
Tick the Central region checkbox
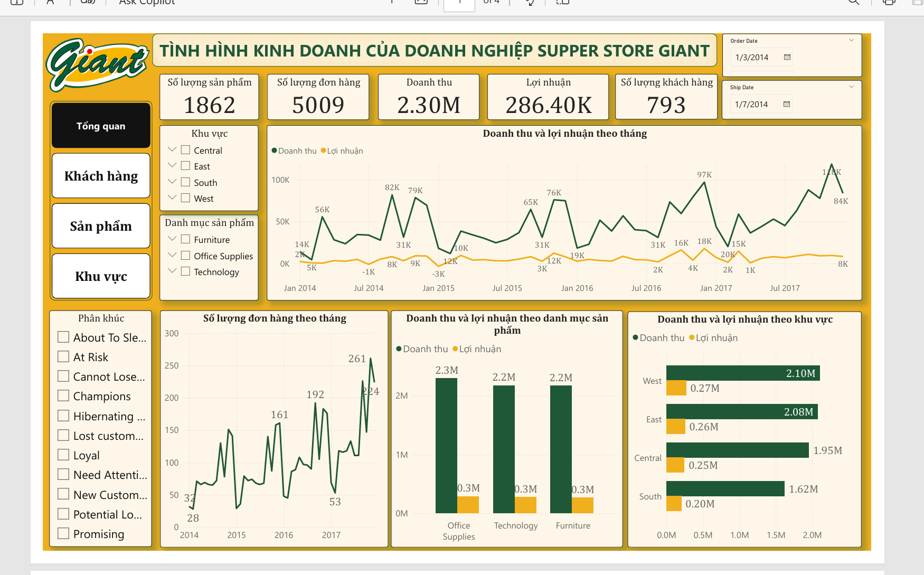click(185, 150)
